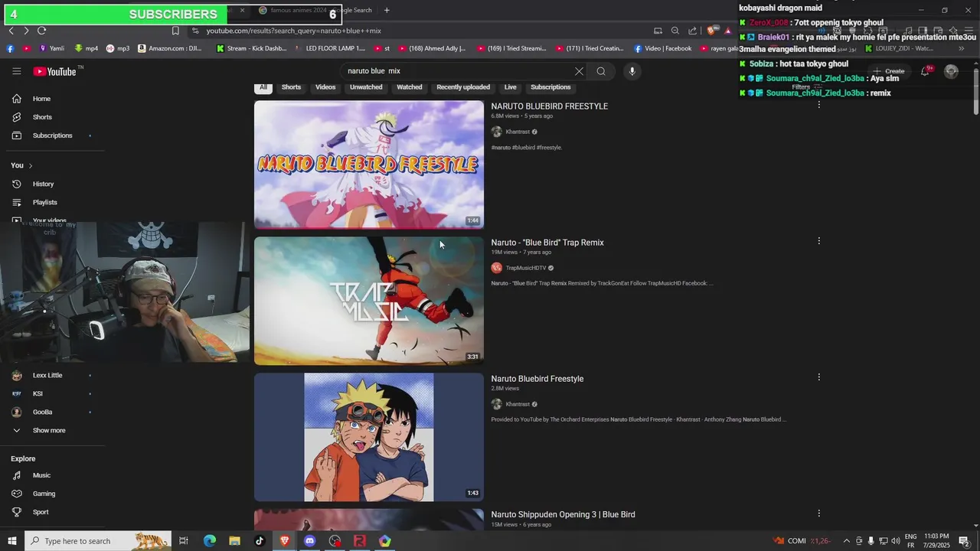Open Music under Explore
This screenshot has width=980, height=551.
pos(41,475)
